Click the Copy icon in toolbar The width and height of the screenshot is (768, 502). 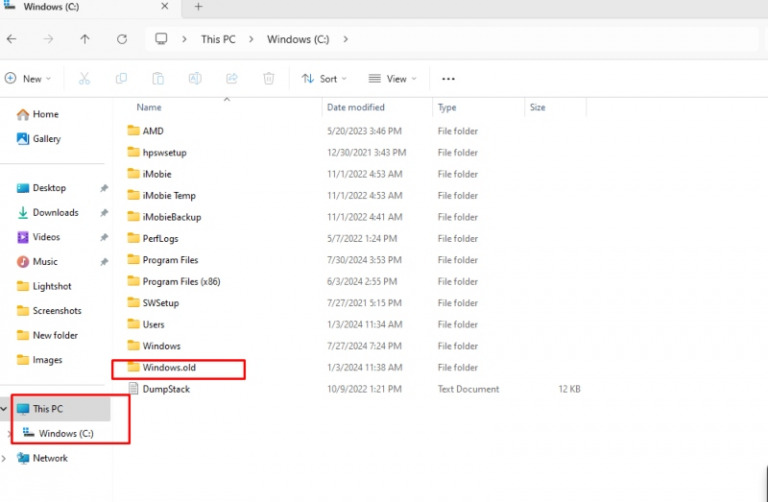pyautogui.click(x=121, y=78)
